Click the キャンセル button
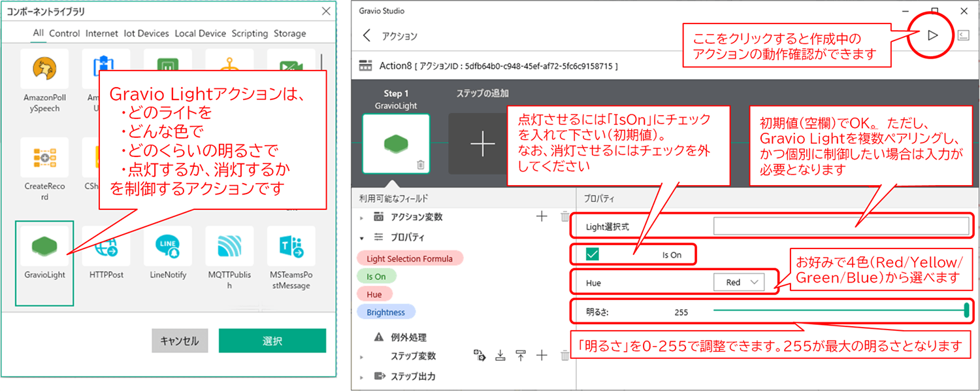The height and width of the screenshot is (391, 980). pos(180,341)
